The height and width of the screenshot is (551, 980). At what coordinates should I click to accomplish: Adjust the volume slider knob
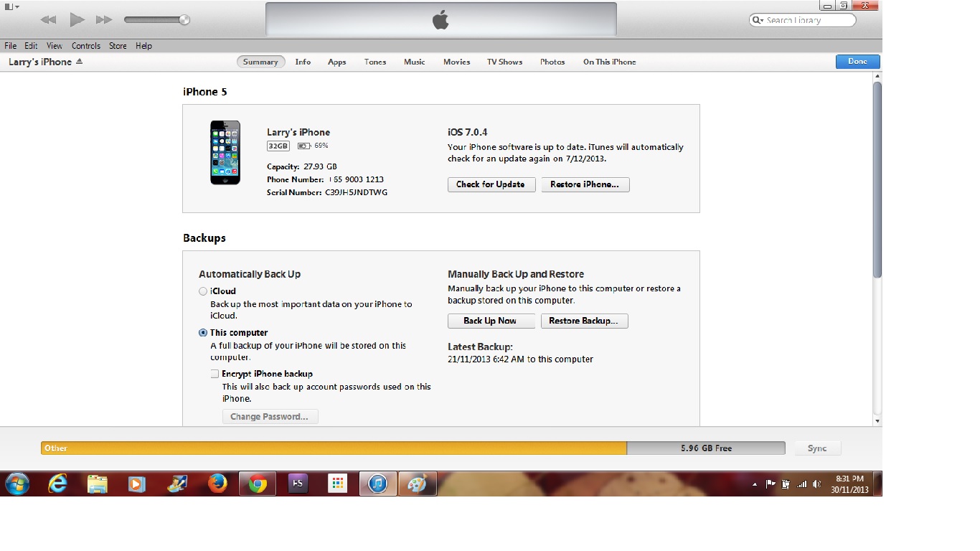click(x=184, y=20)
